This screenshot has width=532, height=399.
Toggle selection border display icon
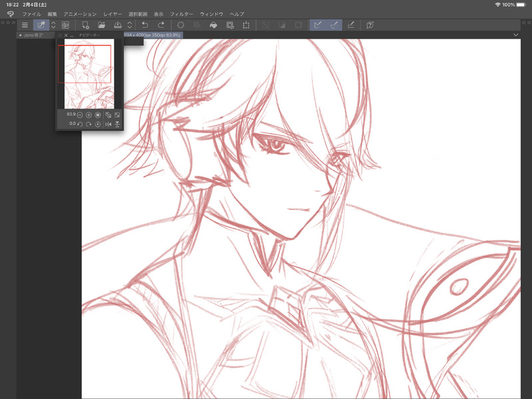coord(298,25)
